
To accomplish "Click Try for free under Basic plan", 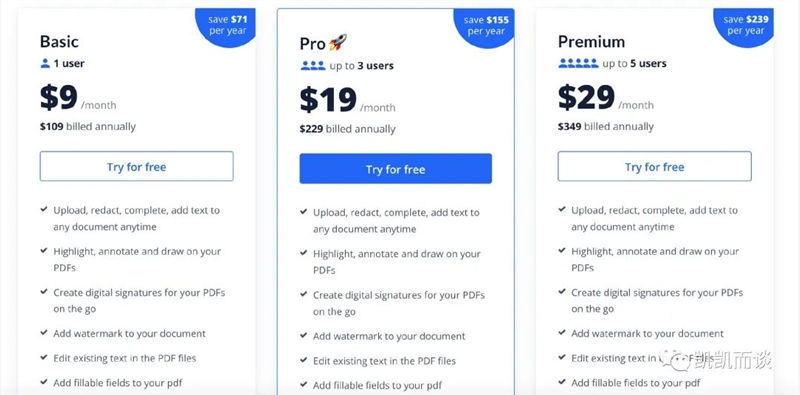I will 136,166.
